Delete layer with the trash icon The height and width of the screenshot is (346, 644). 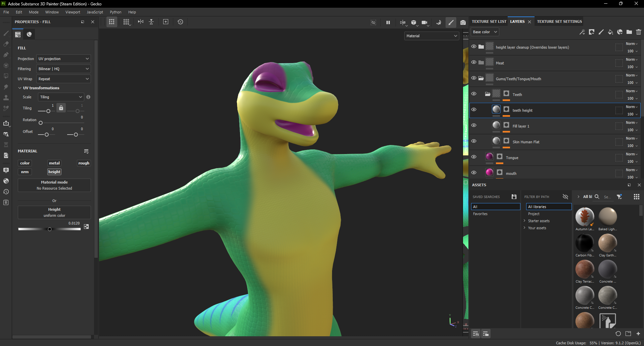(x=638, y=32)
